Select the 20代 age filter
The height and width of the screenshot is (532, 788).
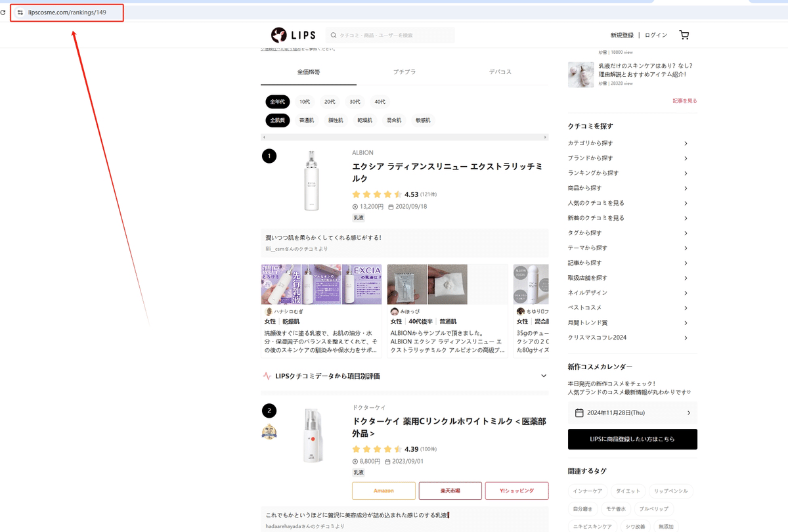[330, 102]
